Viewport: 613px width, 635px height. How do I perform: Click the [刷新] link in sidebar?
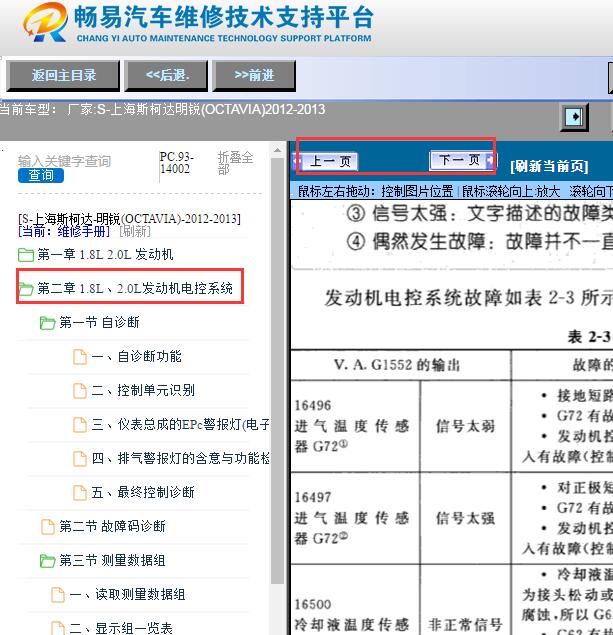coord(135,231)
